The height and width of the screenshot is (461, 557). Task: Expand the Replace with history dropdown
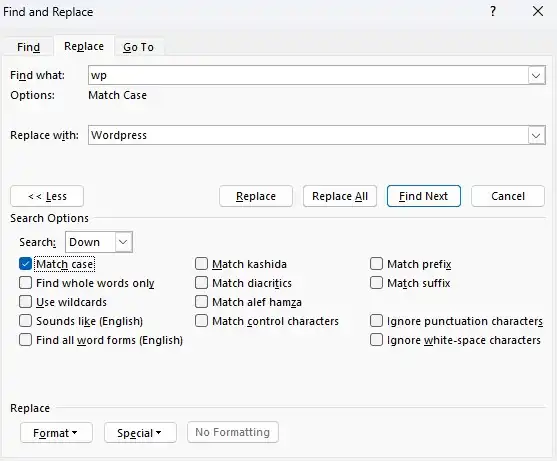coord(536,135)
